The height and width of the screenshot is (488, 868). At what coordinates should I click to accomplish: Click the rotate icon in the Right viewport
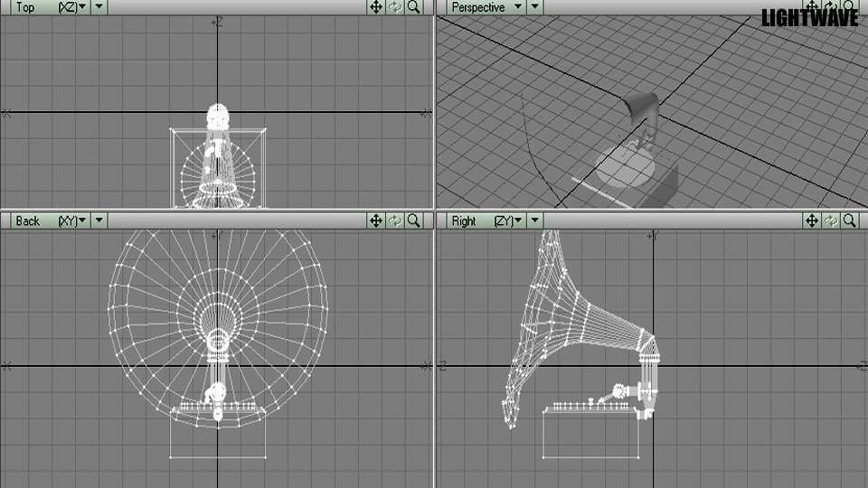click(831, 221)
